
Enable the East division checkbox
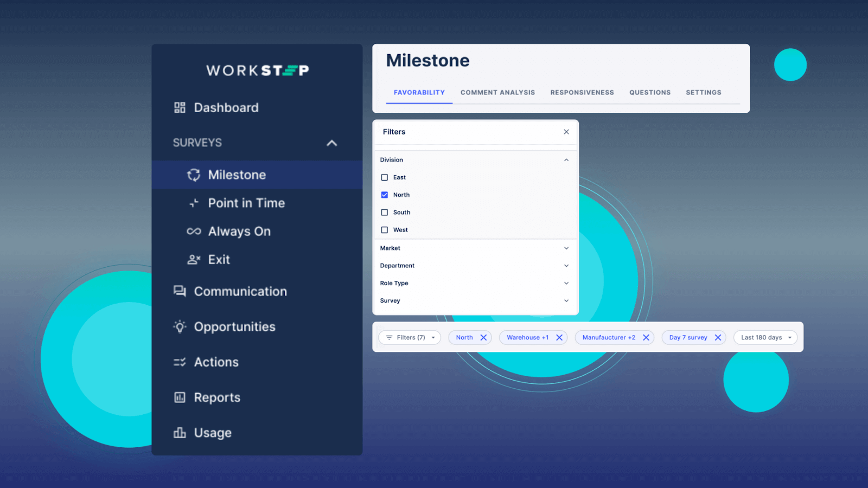click(385, 177)
